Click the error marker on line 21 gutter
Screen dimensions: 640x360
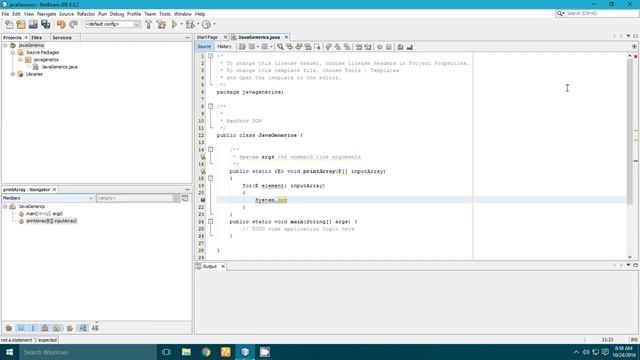tap(203, 200)
